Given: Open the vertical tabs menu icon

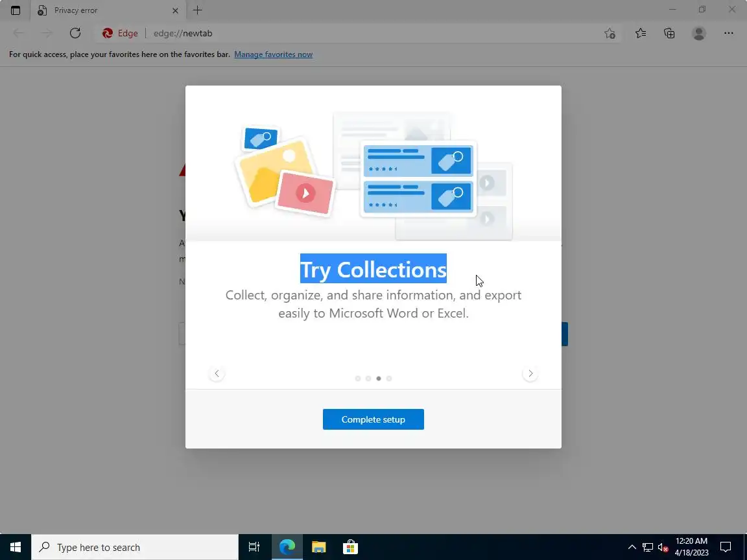Looking at the screenshot, I should [x=16, y=10].
